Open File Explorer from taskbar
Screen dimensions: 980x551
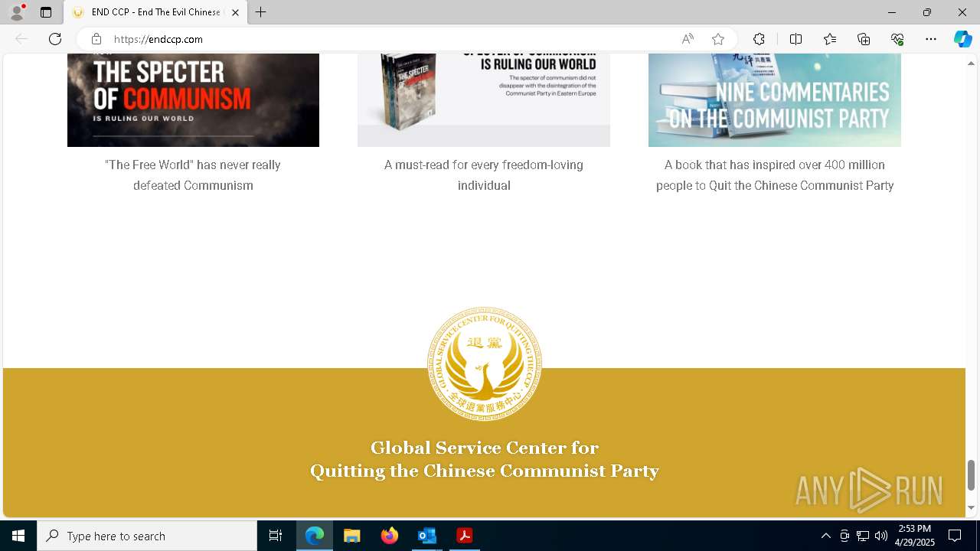352,536
